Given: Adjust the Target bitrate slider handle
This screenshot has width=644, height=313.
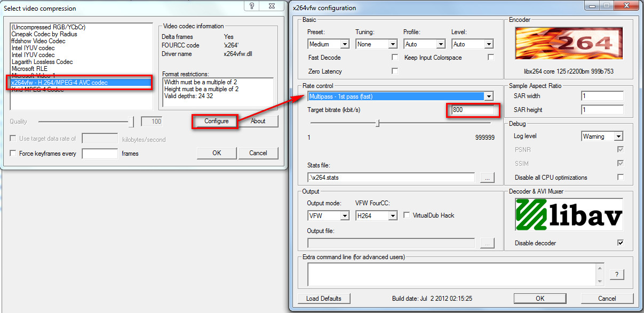Looking at the screenshot, I should click(378, 123).
